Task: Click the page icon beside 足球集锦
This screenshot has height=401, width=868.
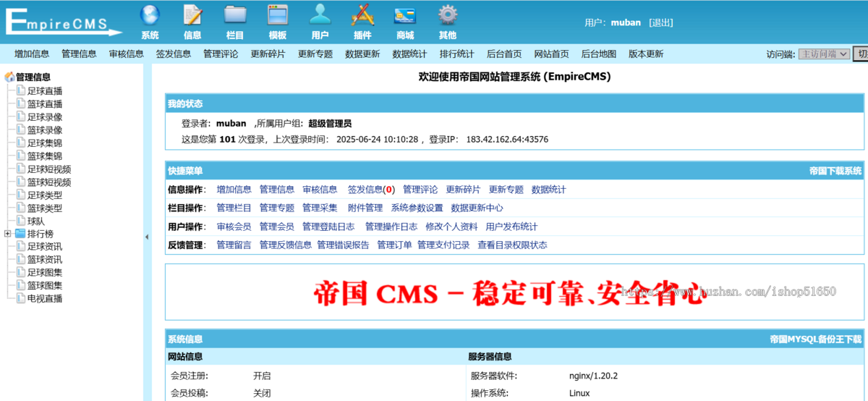Action: (21, 143)
